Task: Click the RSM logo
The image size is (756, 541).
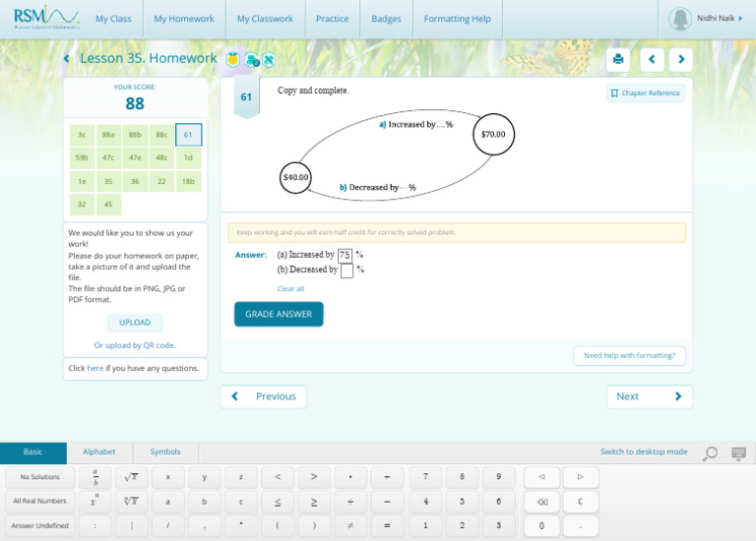Action: pos(46,18)
